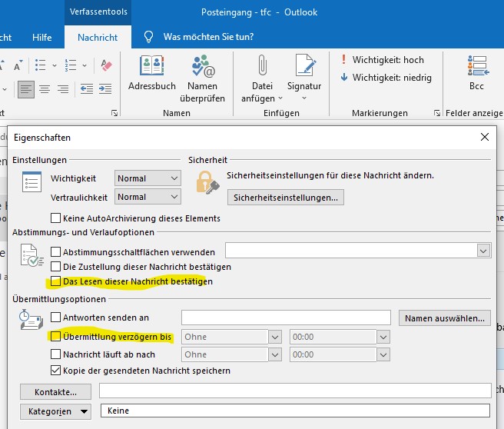504x429 pixels.
Task: Set Wichtigkeit: niedrig
Action: tap(386, 78)
